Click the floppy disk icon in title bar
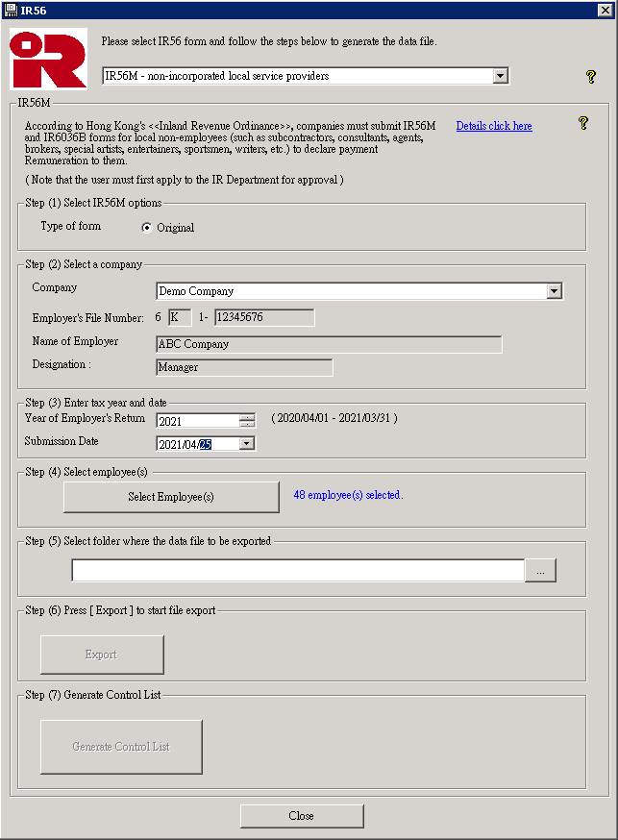Image resolution: width=618 pixels, height=840 pixels. pyautogui.click(x=11, y=10)
